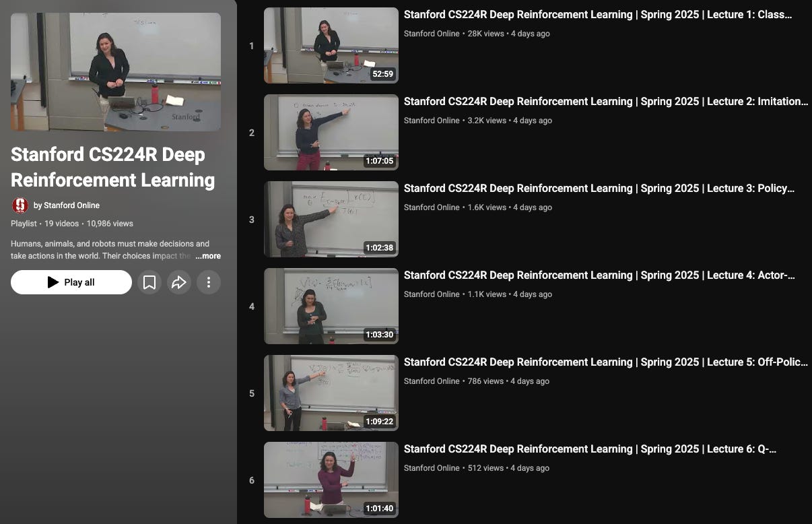Click the '786 views' text
Viewport: 812px width, 524px height.
pyautogui.click(x=485, y=381)
